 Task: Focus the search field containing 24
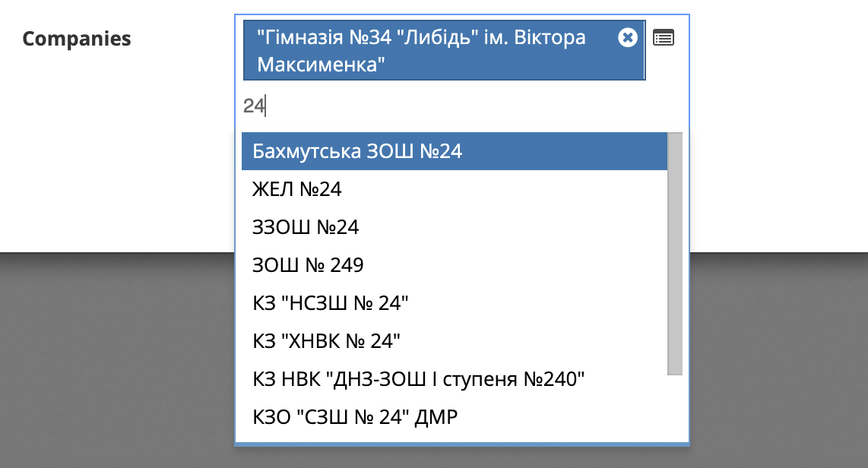[x=456, y=106]
